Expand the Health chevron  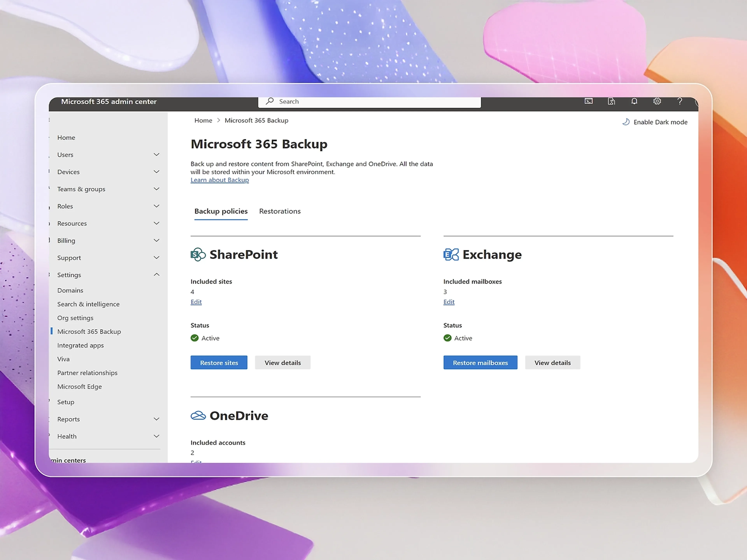pos(156,436)
